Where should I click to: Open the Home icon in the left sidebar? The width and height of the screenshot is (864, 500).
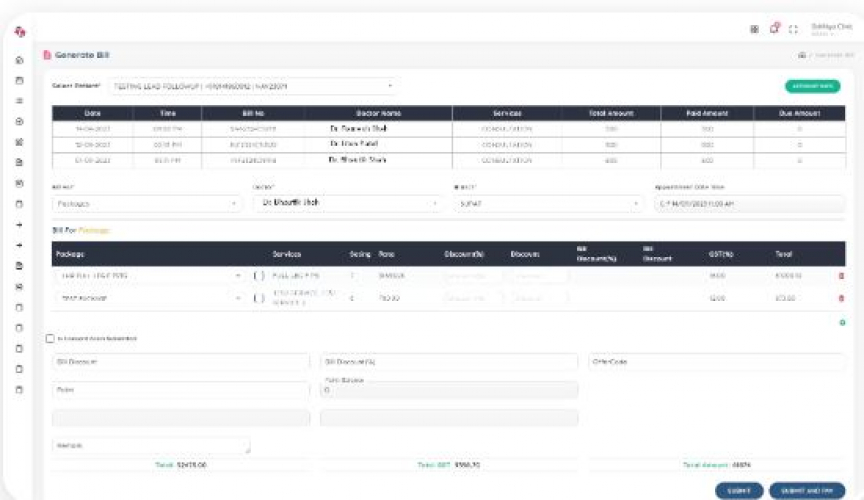tap(19, 60)
